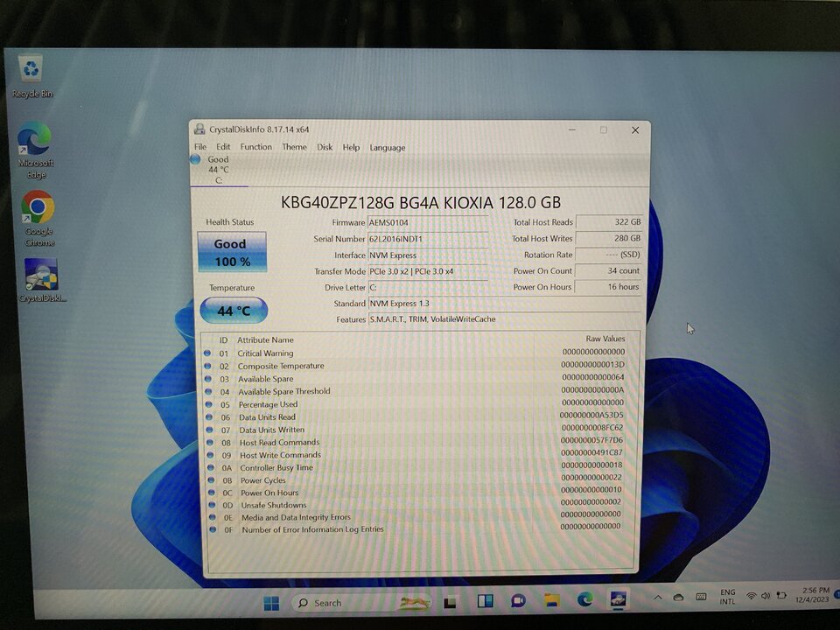
Task: Click status circle for Power Cycles row
Action: (x=212, y=480)
